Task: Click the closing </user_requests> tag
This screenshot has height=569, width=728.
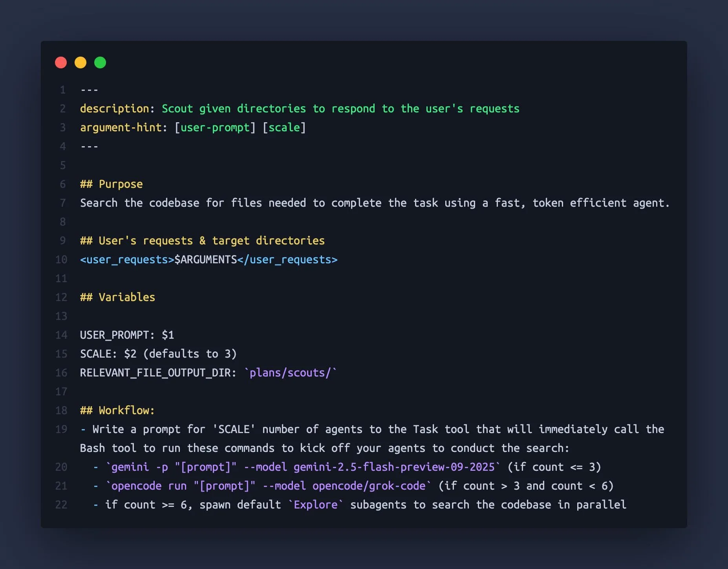Action: [287, 260]
